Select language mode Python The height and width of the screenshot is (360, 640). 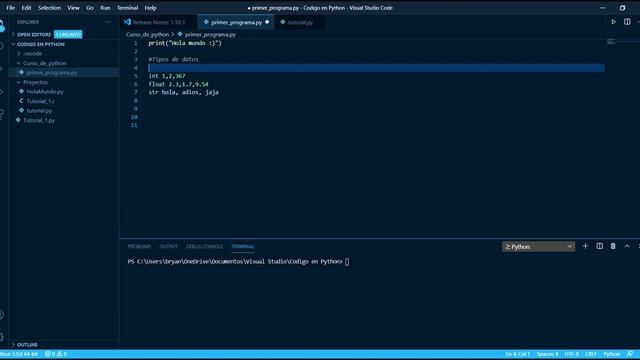point(611,354)
